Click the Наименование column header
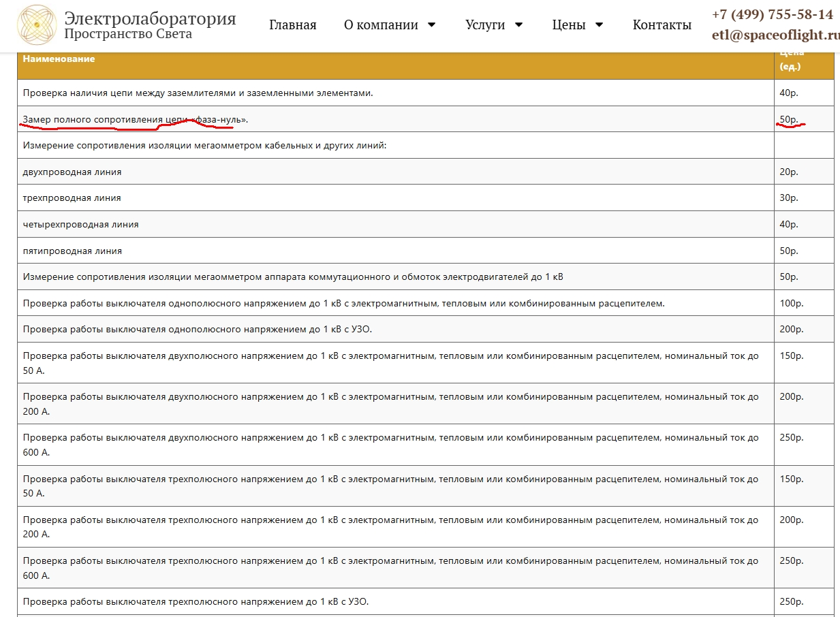 point(59,59)
